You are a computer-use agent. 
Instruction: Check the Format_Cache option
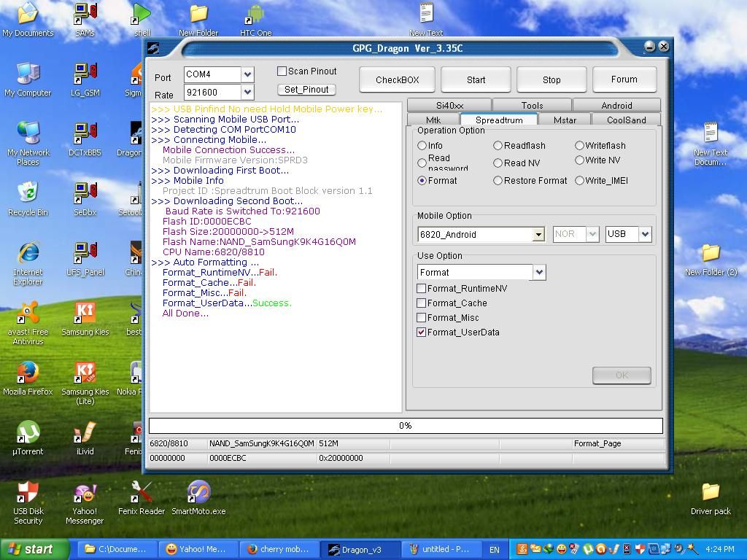pyautogui.click(x=422, y=303)
